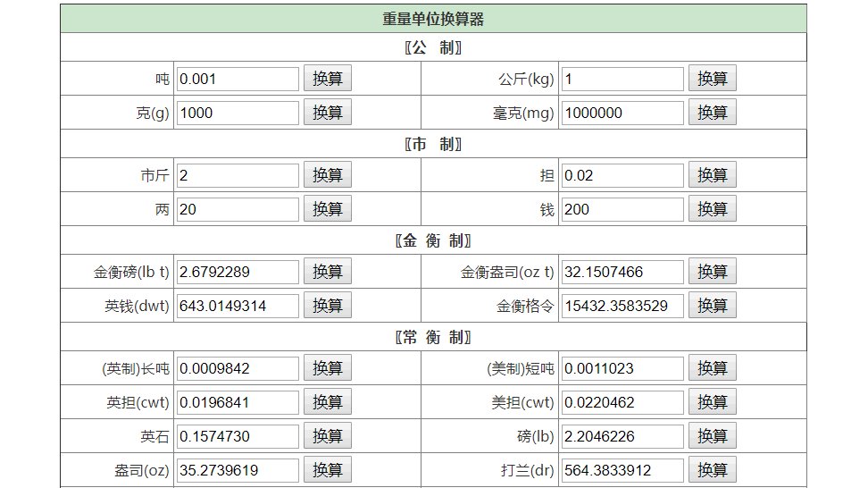Click the 换算 button for 钱
Viewport: 868px width, 488px height.
(x=712, y=209)
